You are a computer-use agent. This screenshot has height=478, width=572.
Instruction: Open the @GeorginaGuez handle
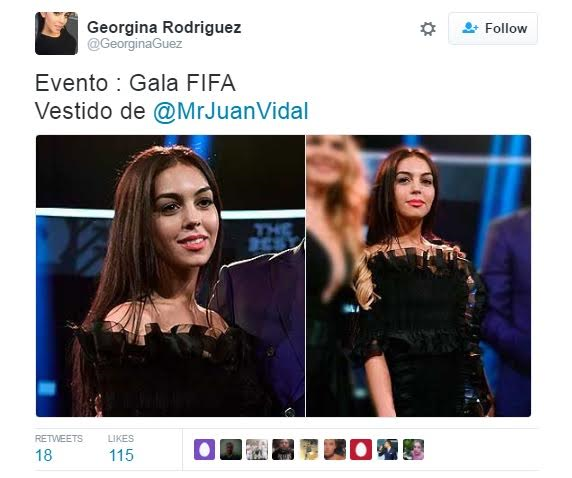[x=135, y=44]
